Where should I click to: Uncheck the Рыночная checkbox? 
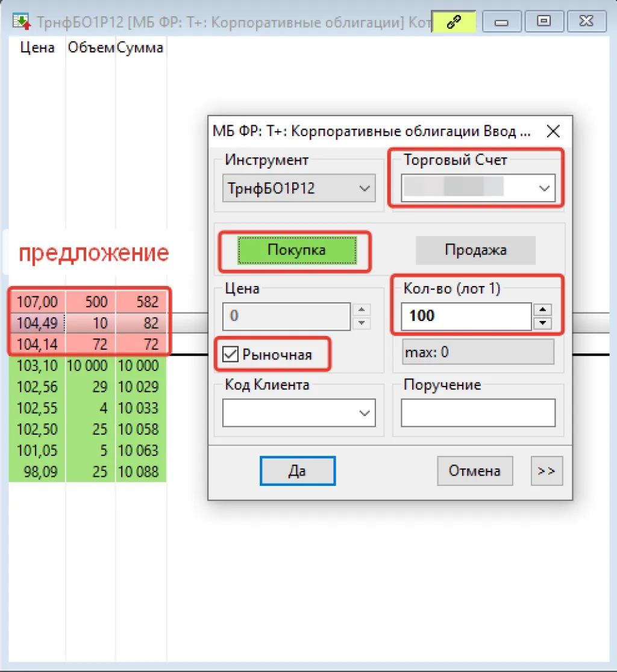point(230,355)
